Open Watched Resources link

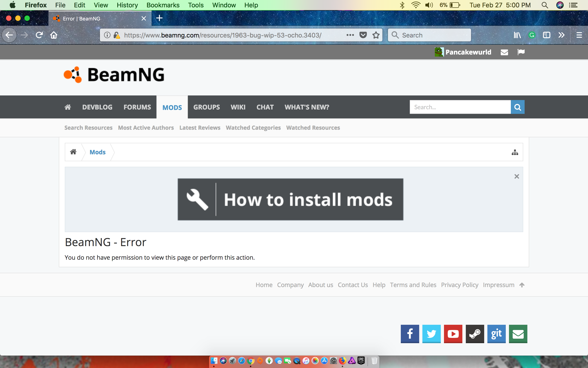pyautogui.click(x=313, y=128)
